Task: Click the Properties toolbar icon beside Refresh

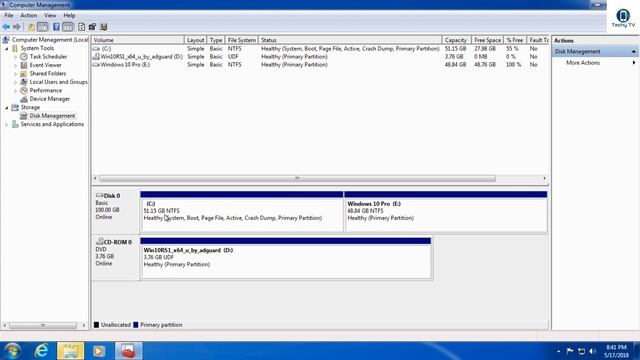Action: (x=92, y=27)
